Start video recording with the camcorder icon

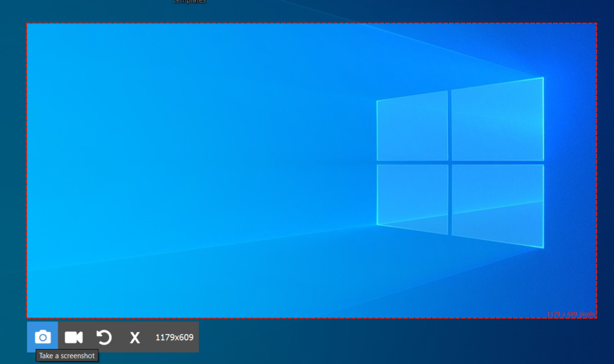(x=74, y=337)
